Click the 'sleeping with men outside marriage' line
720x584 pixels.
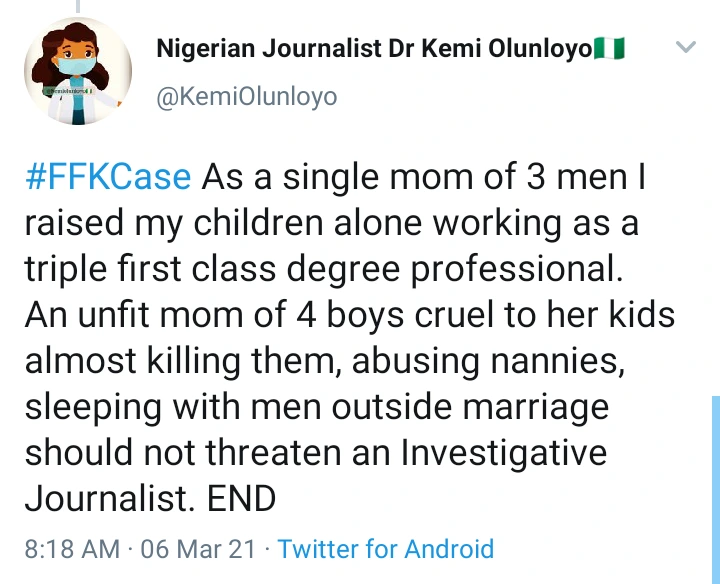317,407
